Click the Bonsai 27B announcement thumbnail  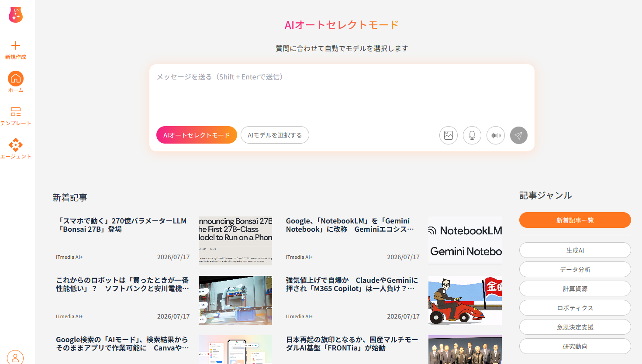[x=235, y=241]
